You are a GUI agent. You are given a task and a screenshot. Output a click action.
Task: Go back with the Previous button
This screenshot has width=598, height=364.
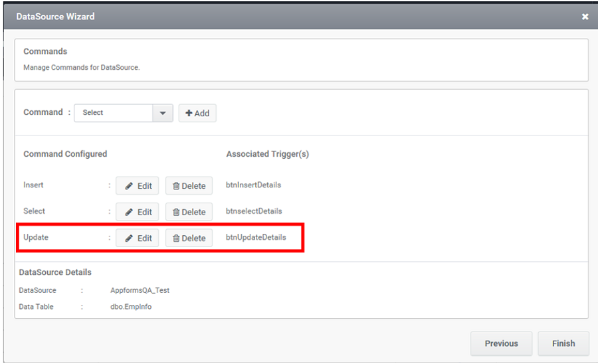[501, 343]
